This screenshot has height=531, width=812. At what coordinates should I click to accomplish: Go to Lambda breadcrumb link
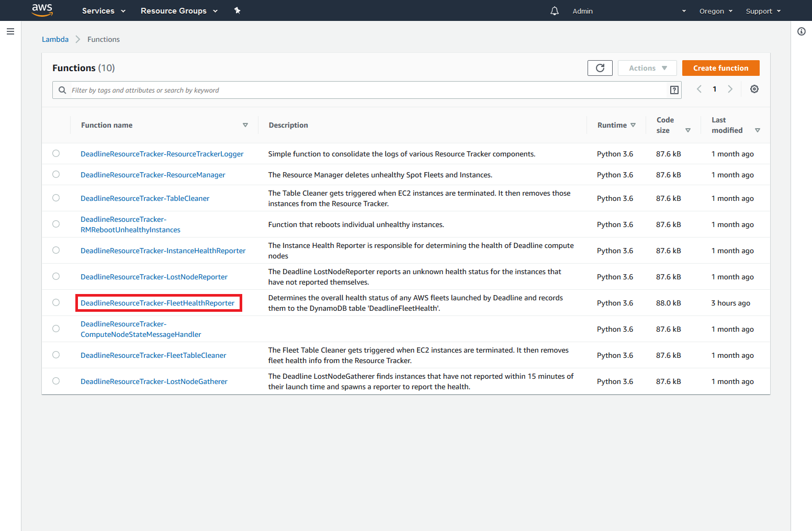click(x=55, y=39)
